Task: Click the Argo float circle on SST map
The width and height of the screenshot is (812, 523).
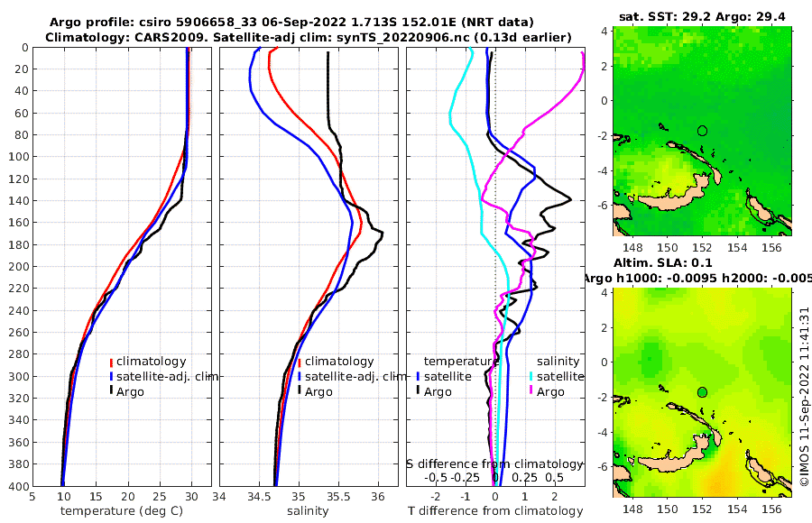Action: pos(702,131)
